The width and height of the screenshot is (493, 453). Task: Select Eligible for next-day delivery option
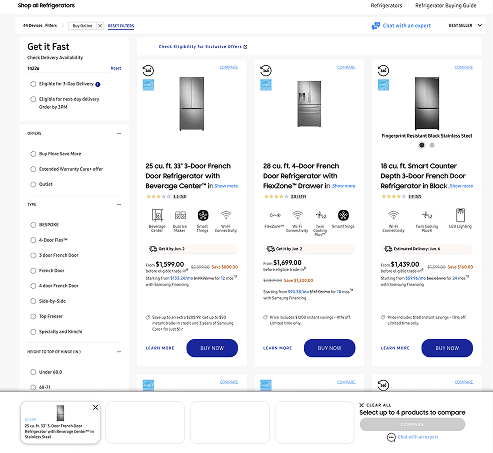(33, 99)
